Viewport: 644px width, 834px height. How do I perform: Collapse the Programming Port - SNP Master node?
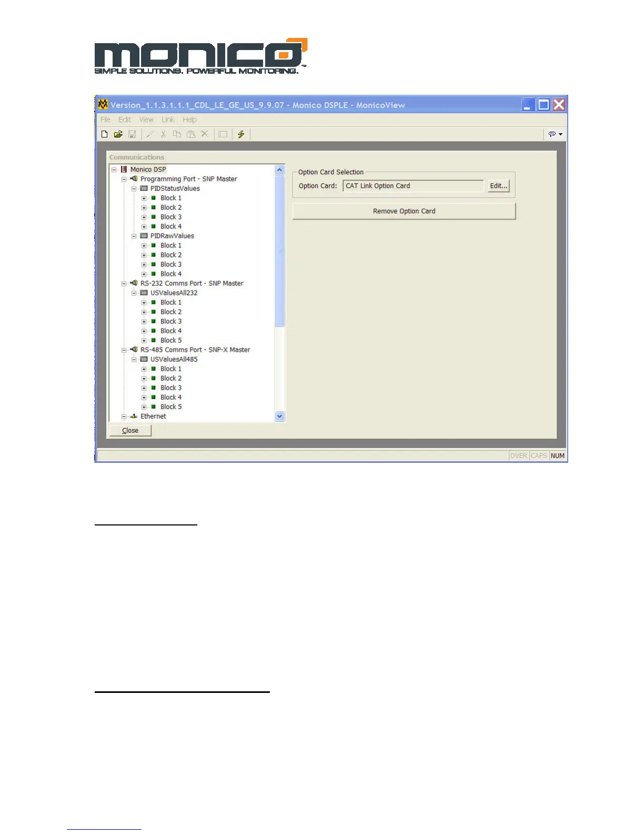point(124,179)
